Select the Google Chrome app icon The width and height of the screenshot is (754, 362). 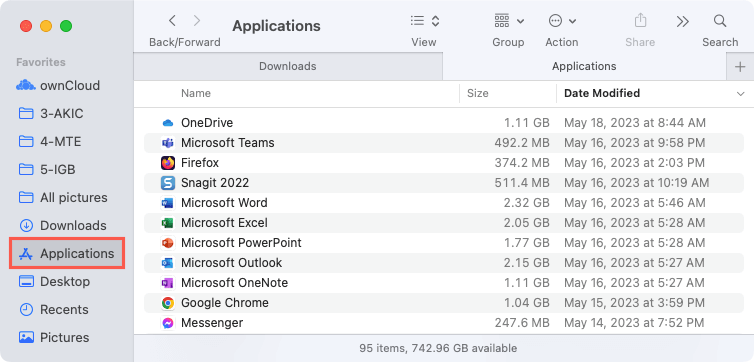167,303
